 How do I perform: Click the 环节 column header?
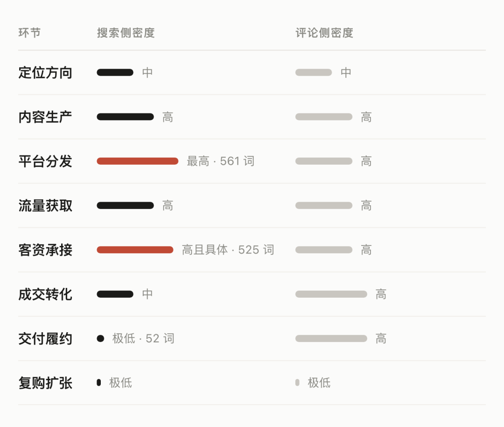click(x=29, y=33)
